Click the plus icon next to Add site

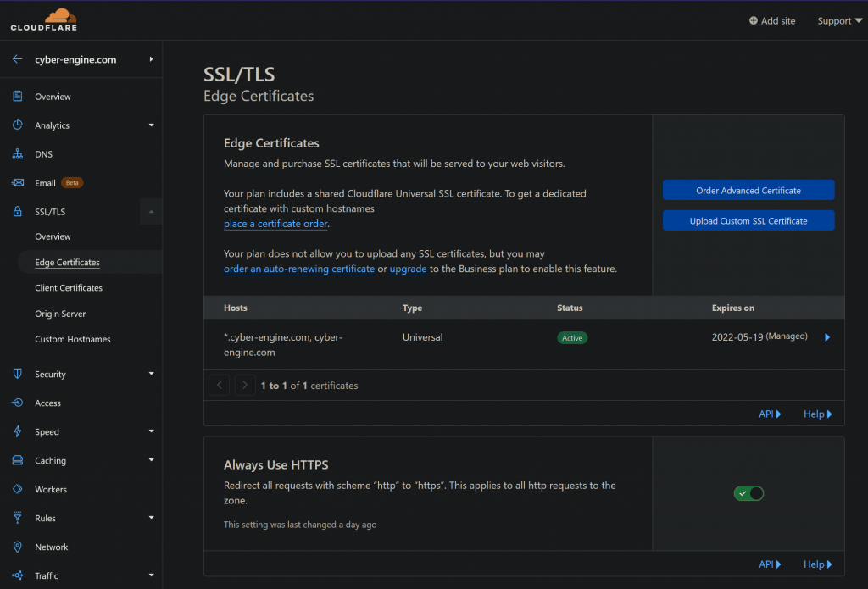point(754,21)
